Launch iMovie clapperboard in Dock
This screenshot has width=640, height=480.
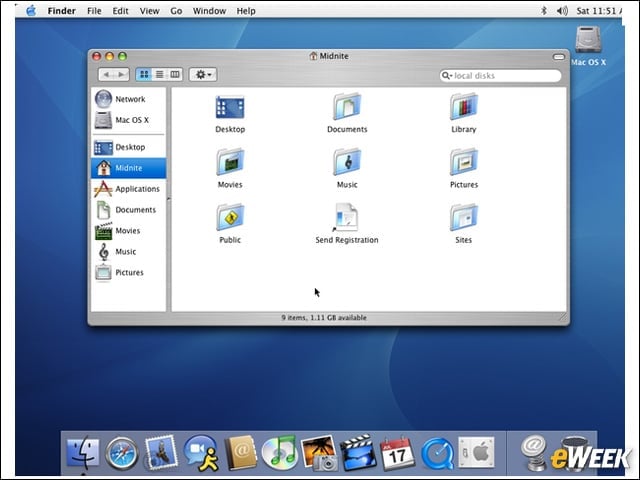coord(358,453)
